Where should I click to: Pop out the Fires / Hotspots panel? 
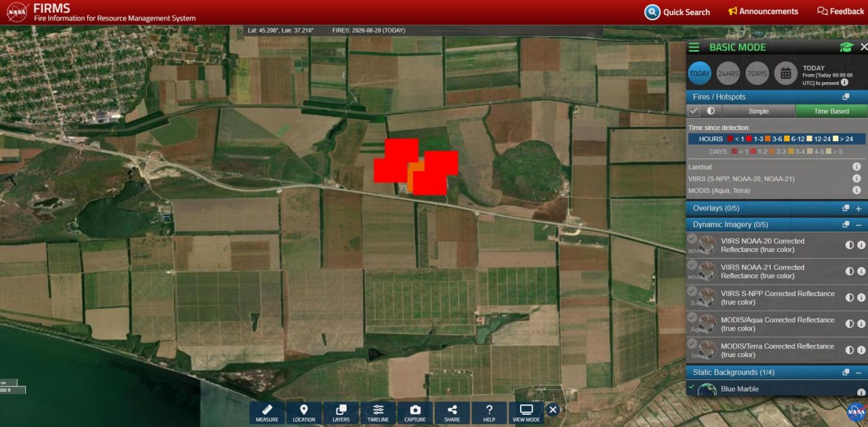click(x=846, y=97)
